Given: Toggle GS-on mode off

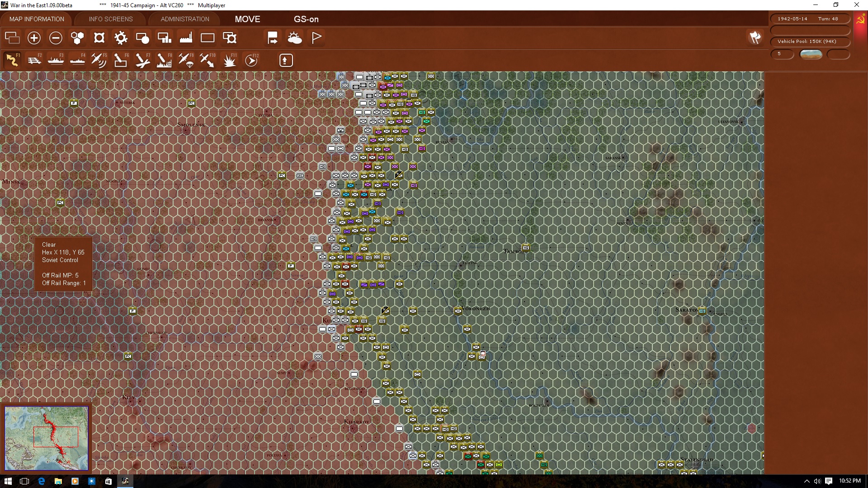Looking at the screenshot, I should point(307,19).
